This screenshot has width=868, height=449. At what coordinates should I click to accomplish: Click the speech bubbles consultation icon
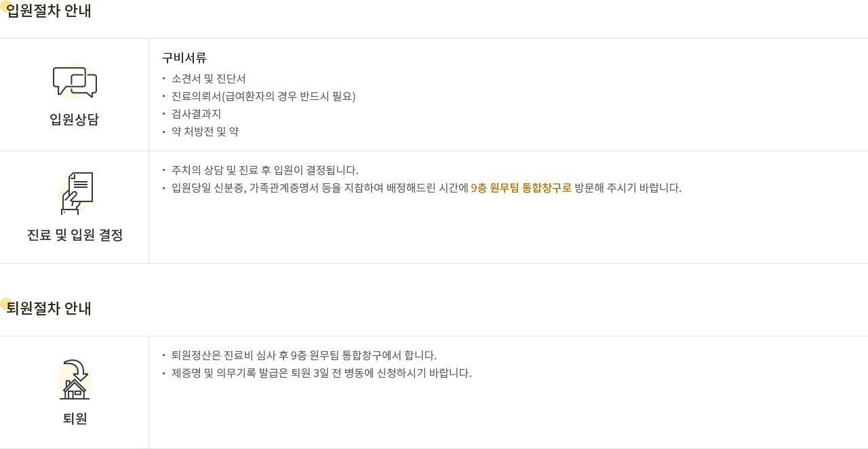pos(75,81)
